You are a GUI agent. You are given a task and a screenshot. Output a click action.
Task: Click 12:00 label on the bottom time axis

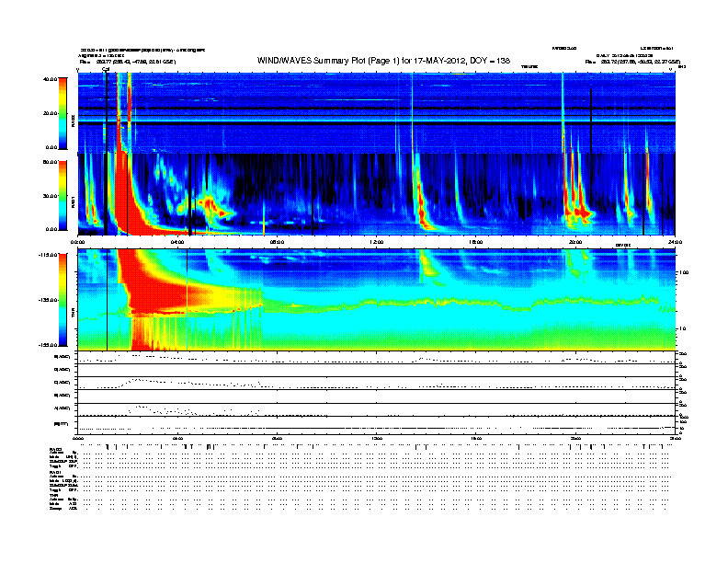[377, 439]
